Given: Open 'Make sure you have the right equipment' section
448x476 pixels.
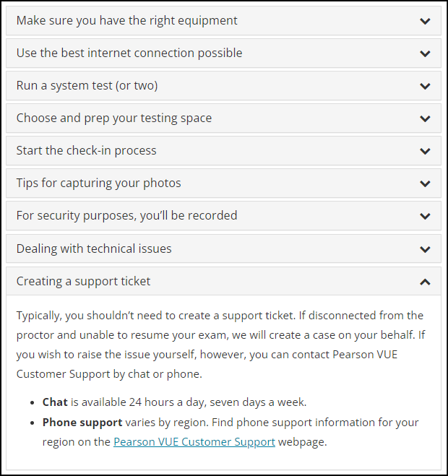Looking at the screenshot, I should [126, 21].
